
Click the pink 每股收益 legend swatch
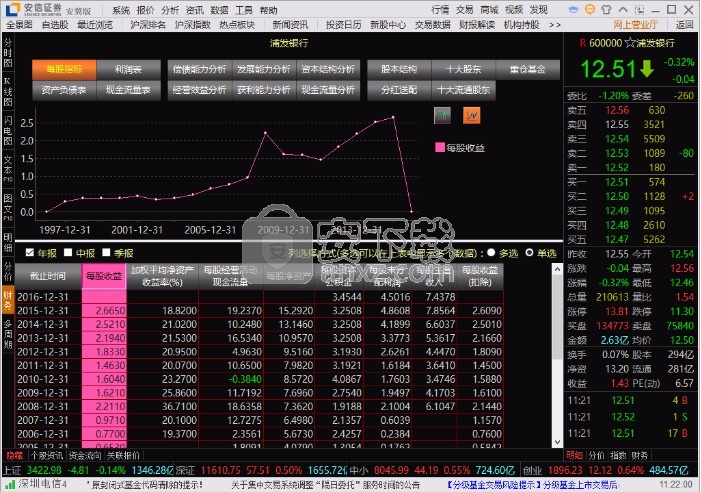[x=440, y=147]
